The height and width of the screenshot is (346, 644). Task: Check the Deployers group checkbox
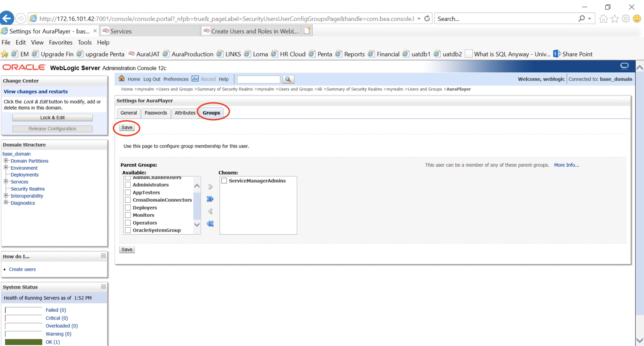coord(128,207)
